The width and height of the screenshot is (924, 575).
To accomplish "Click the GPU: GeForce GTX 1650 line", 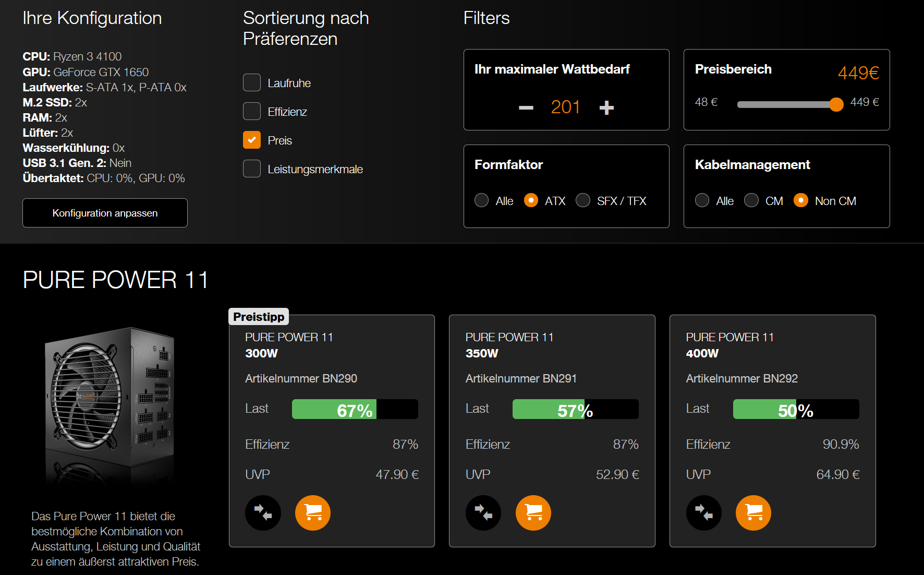I will tap(86, 72).
